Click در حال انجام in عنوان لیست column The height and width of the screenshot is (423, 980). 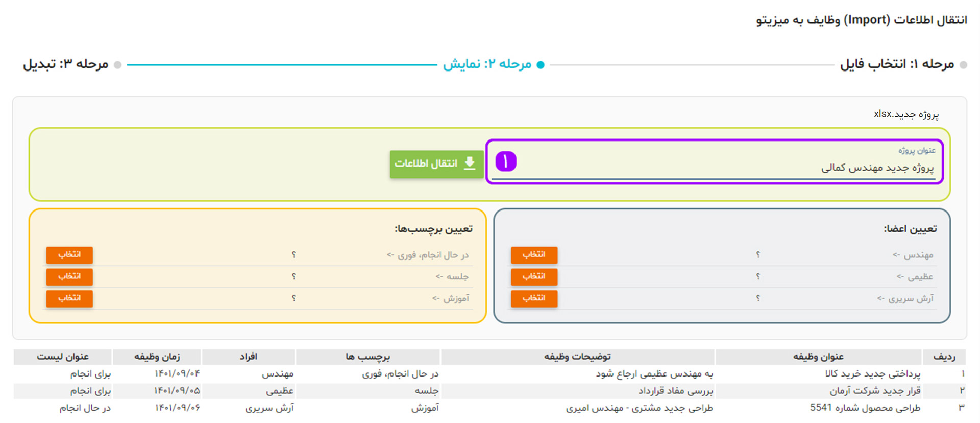85,408
